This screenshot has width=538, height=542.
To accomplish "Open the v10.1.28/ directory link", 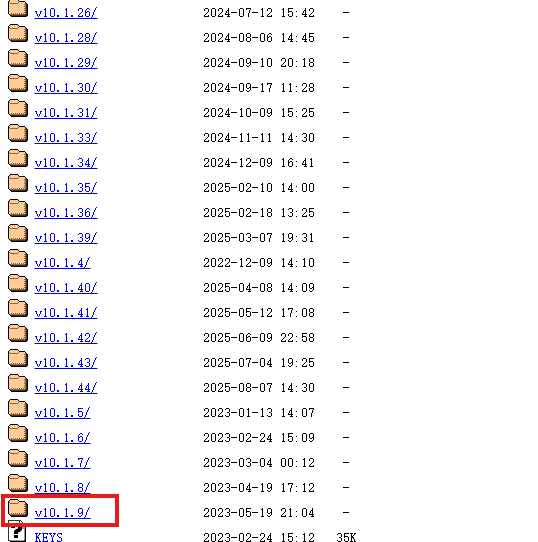I will (66, 38).
